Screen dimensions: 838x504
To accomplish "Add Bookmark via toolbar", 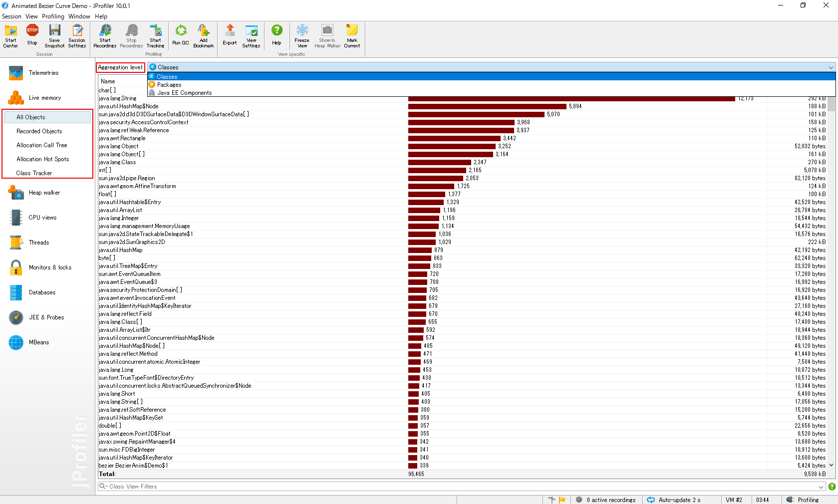I will (x=204, y=36).
